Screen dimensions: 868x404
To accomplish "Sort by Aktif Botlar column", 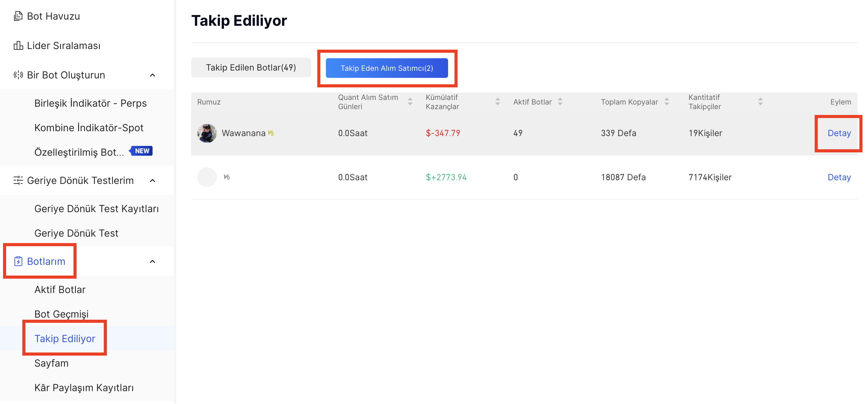I will click(560, 101).
